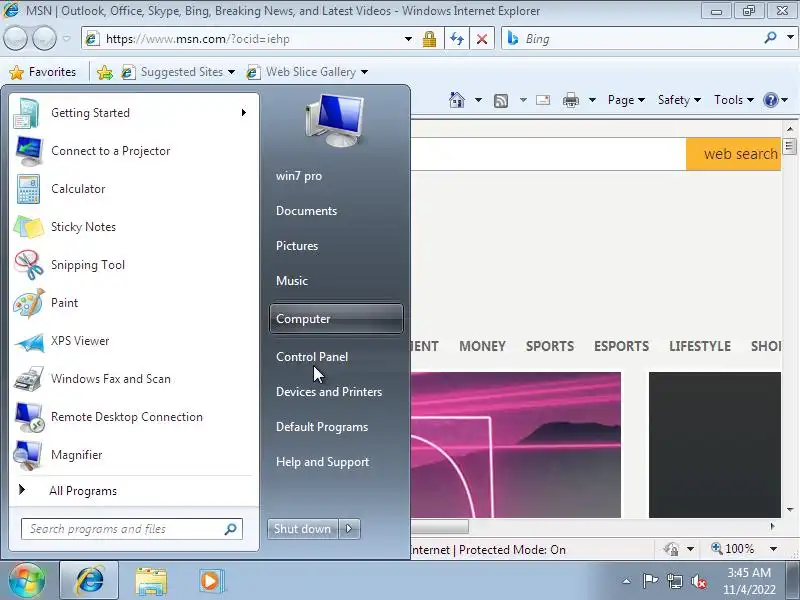This screenshot has width=800, height=600.
Task: Open Suggested Sites dropdown
Action: [231, 72]
